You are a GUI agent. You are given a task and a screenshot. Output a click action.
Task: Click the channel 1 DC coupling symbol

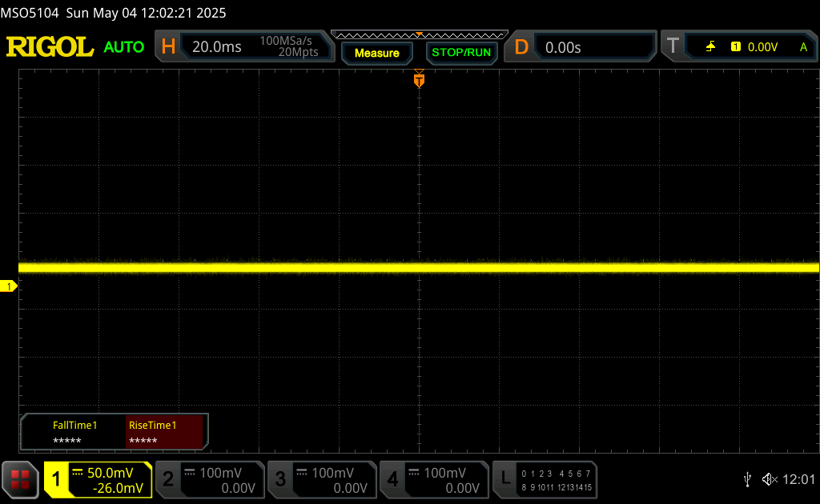point(78,473)
